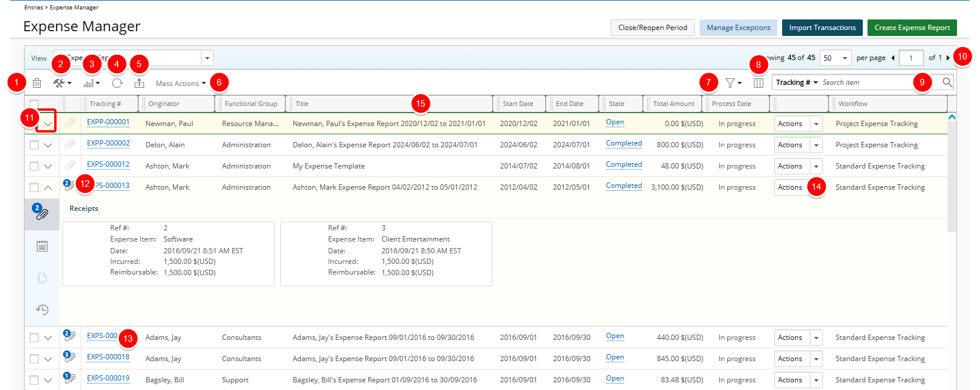
Task: Open the 50 per page dropdown
Action: point(835,58)
